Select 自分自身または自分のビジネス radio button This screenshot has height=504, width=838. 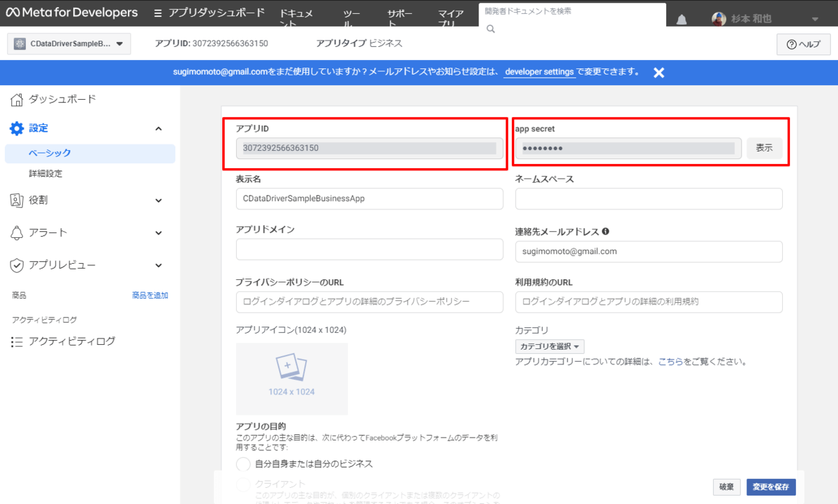pyautogui.click(x=243, y=464)
